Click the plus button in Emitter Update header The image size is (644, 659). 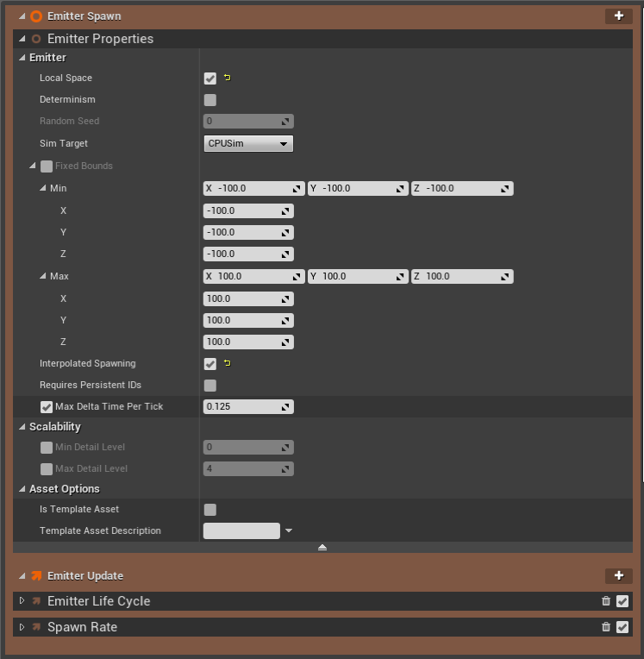(619, 576)
